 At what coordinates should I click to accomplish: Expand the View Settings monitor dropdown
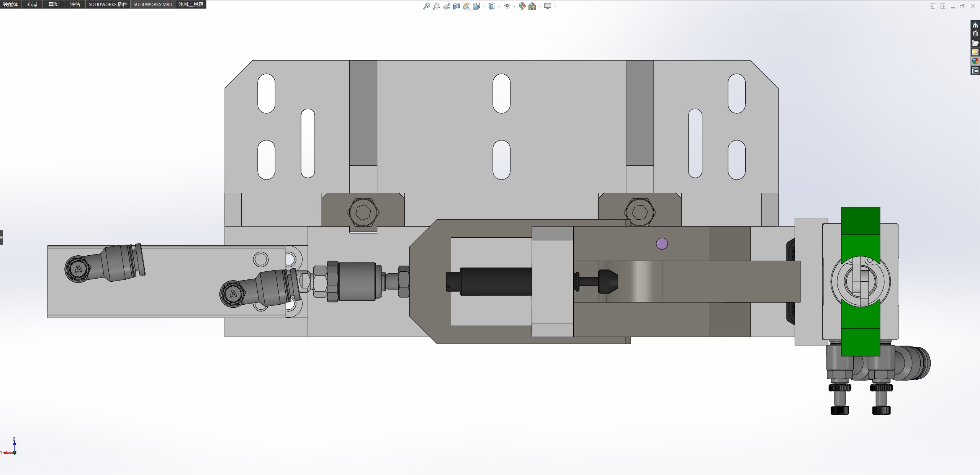tap(555, 7)
